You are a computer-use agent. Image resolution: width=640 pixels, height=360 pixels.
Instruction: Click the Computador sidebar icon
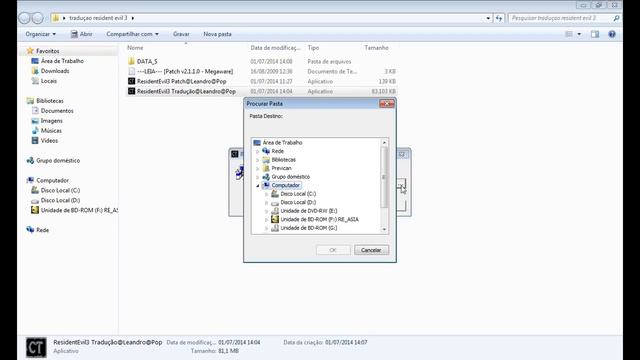click(30, 180)
